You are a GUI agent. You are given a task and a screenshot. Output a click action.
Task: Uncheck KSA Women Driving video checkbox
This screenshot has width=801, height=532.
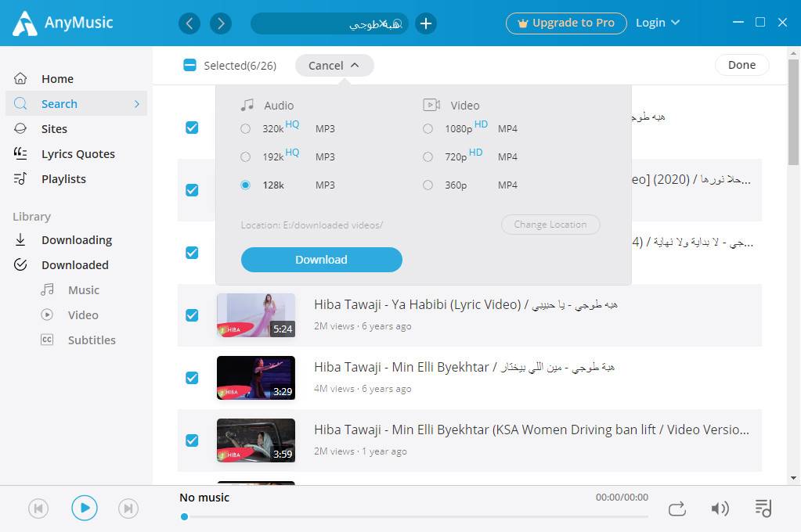(x=192, y=440)
